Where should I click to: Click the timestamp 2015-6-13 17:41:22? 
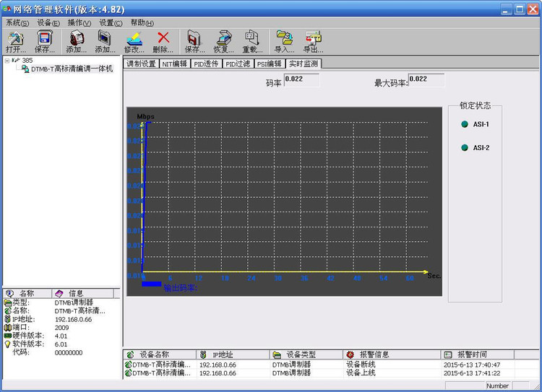472,373
